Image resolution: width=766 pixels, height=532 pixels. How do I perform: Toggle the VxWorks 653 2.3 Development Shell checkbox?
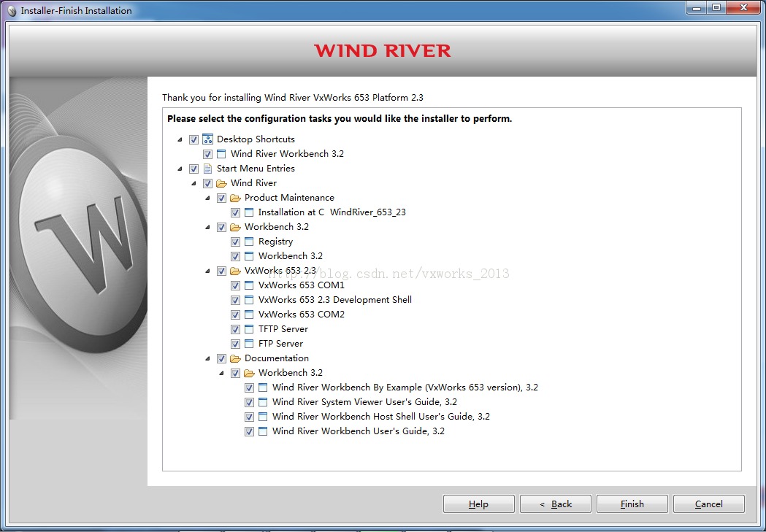(x=235, y=301)
